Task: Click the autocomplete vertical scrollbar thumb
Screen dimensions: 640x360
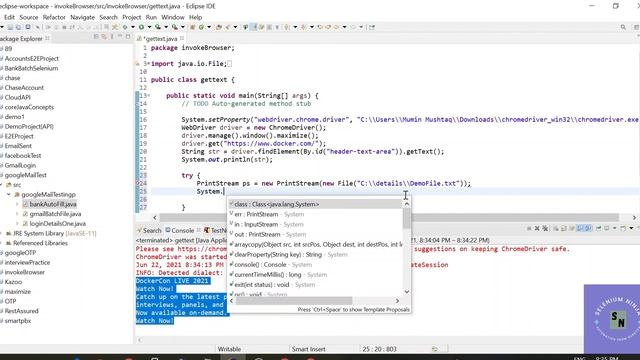Action: tap(407, 218)
